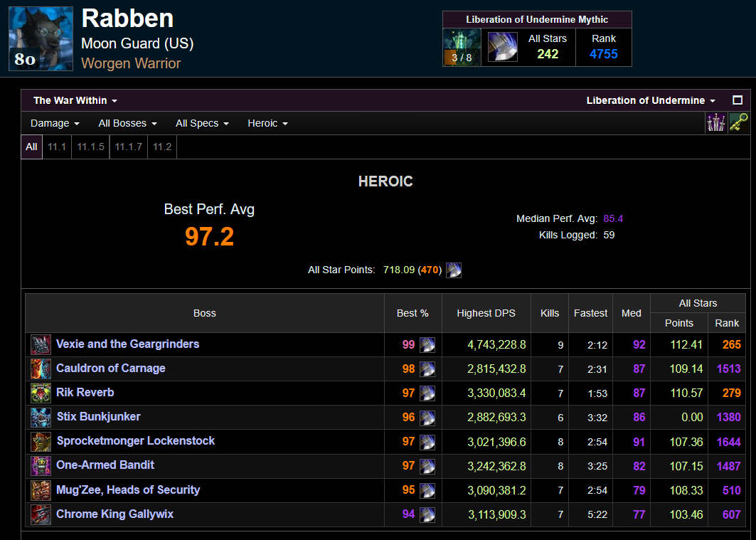Image resolution: width=756 pixels, height=540 pixels.
Task: Open the Liberation of Undermine raid zone icon
Action: [x=462, y=47]
